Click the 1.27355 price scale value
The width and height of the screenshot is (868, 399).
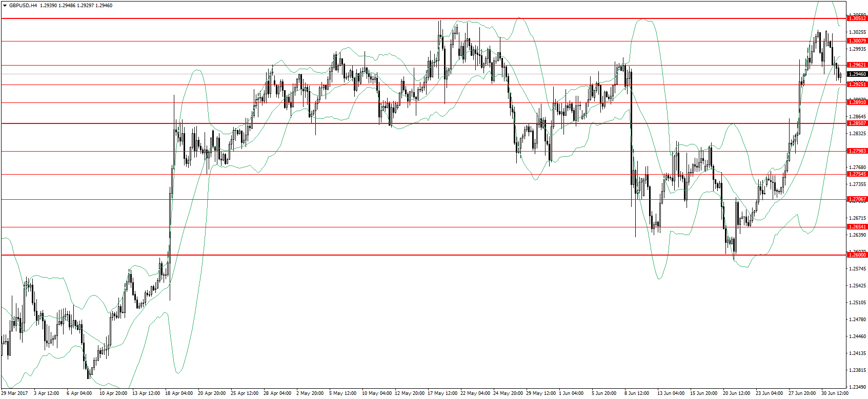tap(858, 184)
